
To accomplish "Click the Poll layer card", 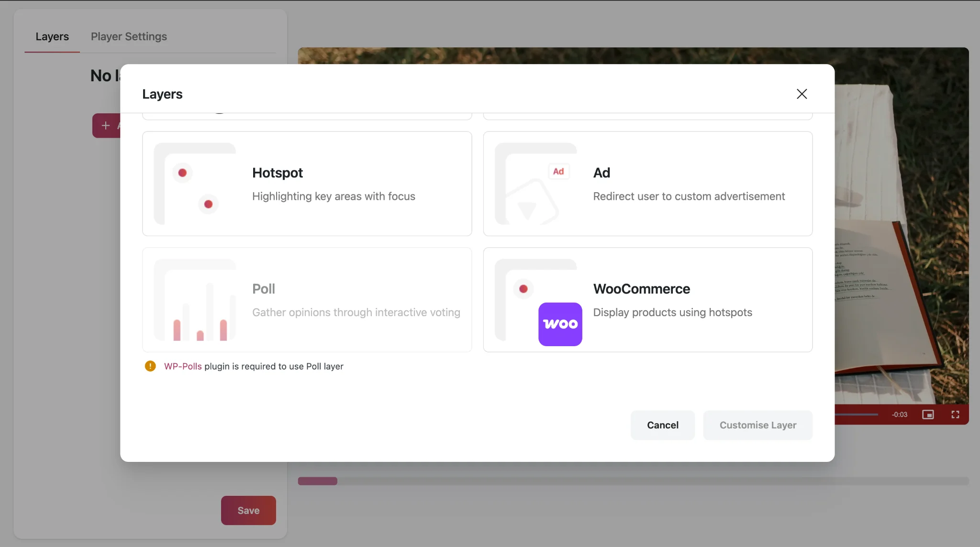I will point(307,300).
